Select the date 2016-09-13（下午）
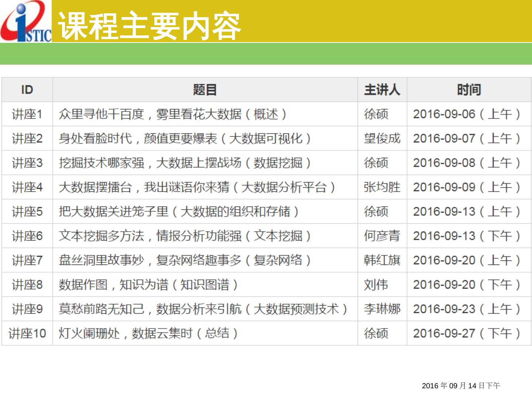 (x=467, y=236)
